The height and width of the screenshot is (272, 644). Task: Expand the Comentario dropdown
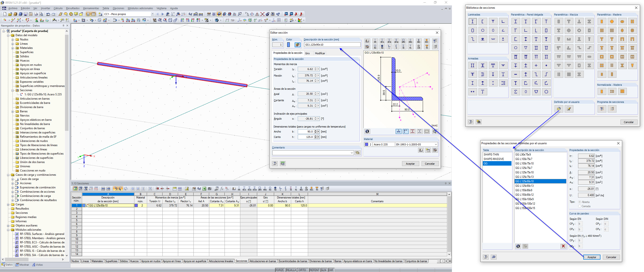coord(351,153)
